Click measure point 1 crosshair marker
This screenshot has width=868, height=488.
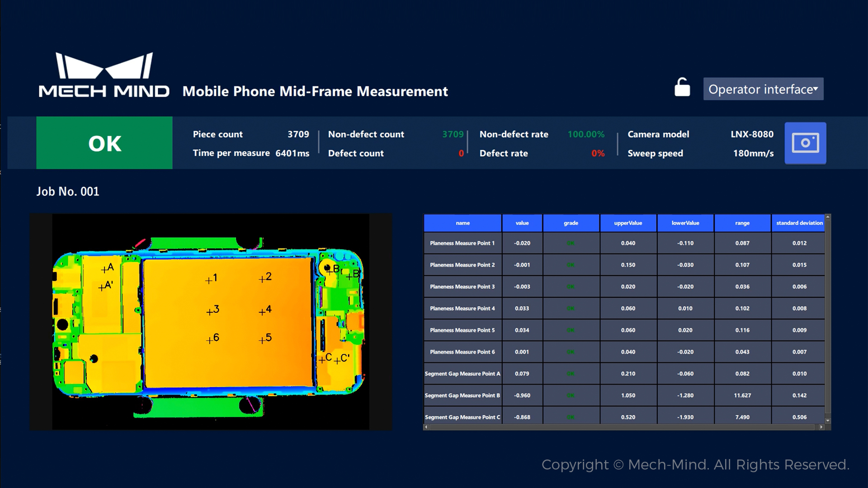(x=208, y=281)
